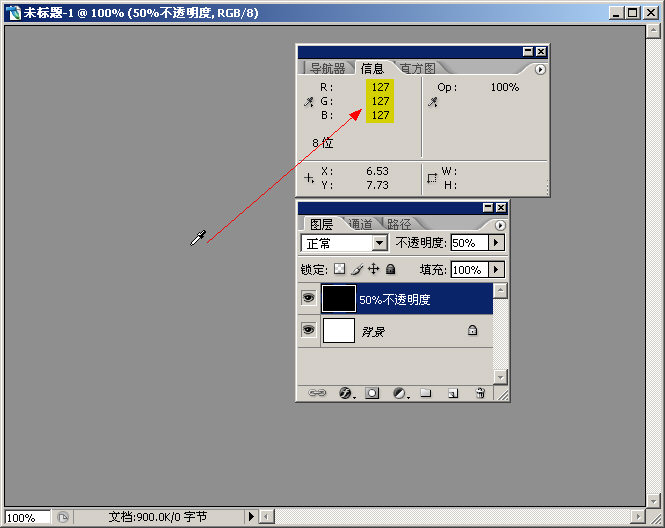Screen dimensions: 665x528
Task: Click the link layers icon at panel bottom
Action: pos(317,393)
